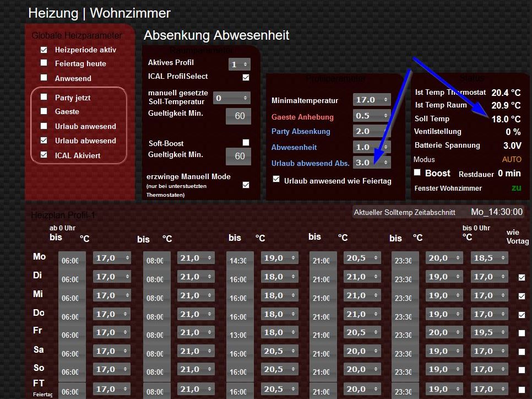Edit the Mo 14:30 time field
Screen dimensions: 532x399
click(240, 261)
